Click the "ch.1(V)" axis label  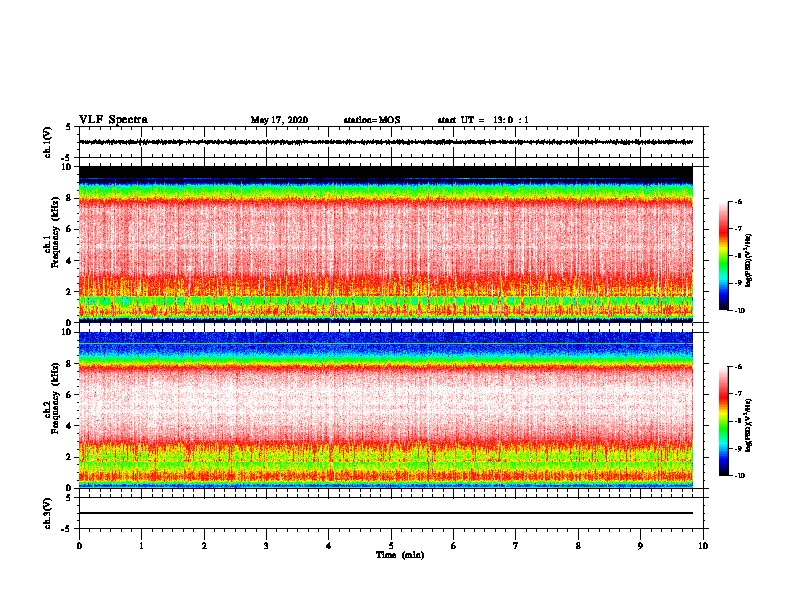click(47, 142)
